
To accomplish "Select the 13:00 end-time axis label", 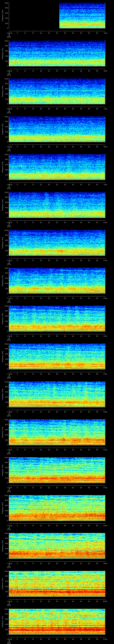I will (105, 336).
